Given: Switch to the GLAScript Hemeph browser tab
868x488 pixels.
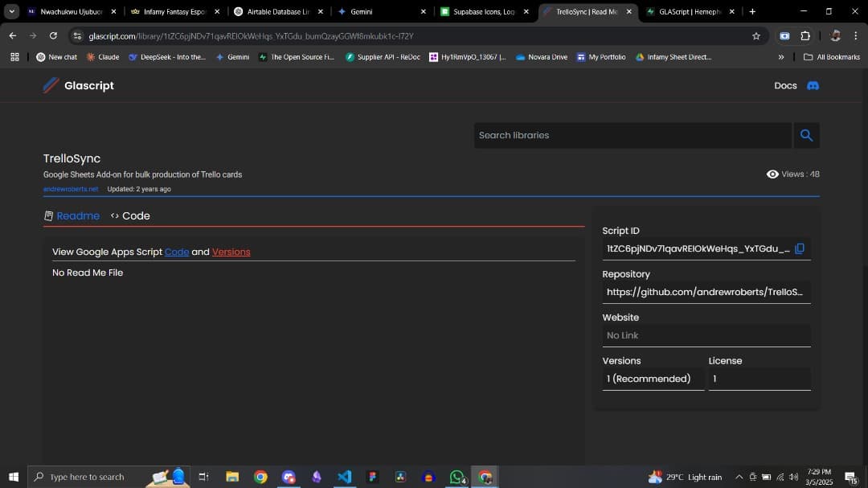Looking at the screenshot, I should pos(690,11).
